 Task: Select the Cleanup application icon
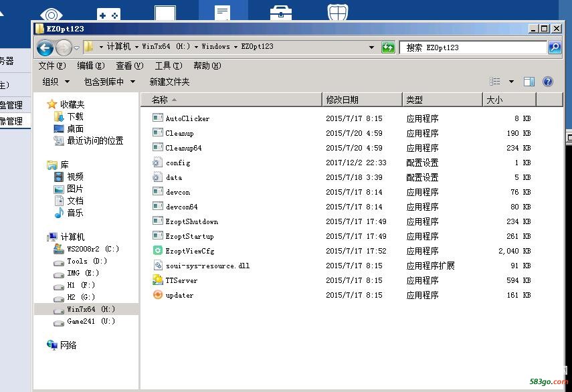pos(158,132)
